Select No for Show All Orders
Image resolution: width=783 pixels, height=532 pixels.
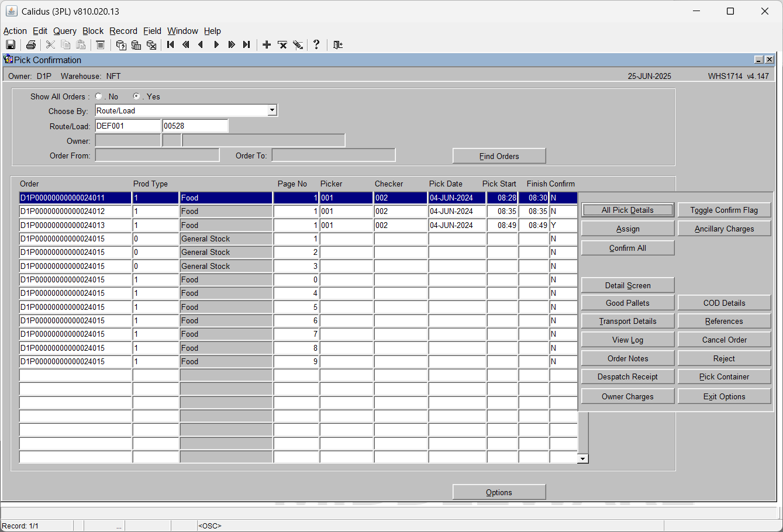click(x=98, y=96)
